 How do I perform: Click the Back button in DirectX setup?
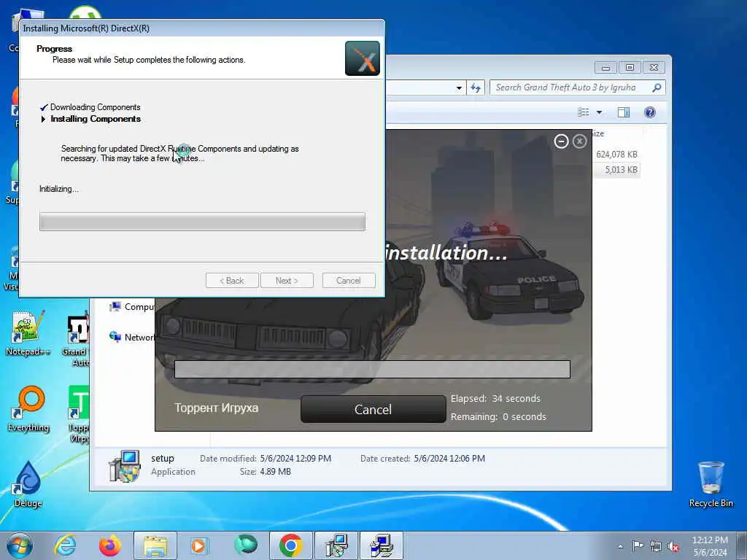pyautogui.click(x=232, y=281)
